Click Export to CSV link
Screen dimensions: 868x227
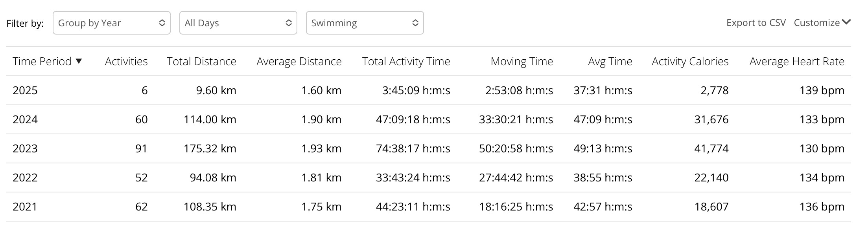[x=756, y=23]
